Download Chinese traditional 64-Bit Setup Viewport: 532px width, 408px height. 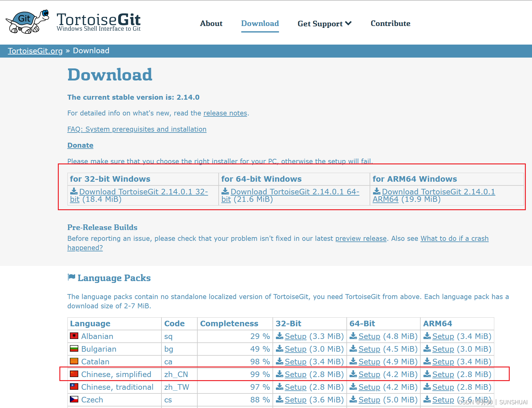(369, 387)
